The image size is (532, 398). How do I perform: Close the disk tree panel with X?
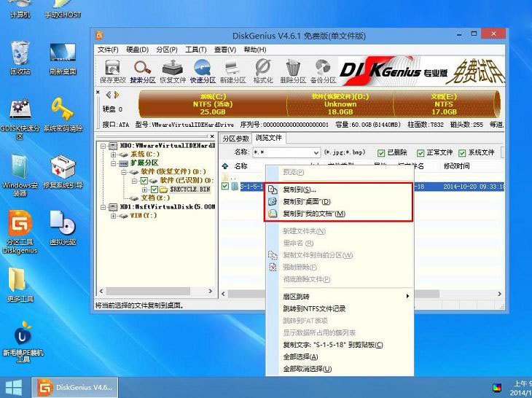pos(212,136)
